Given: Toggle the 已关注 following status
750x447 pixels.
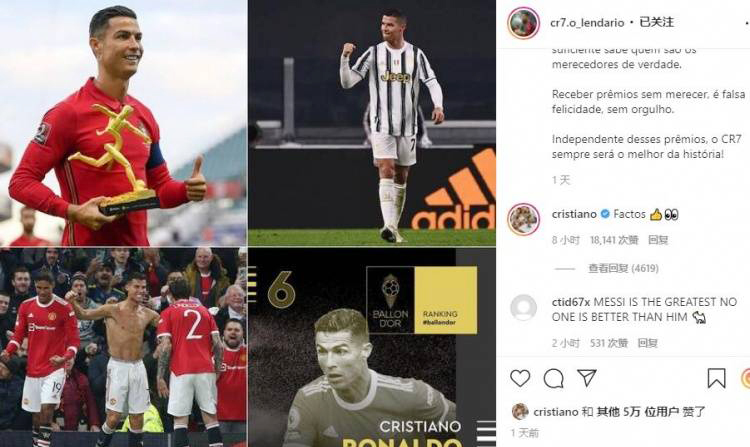Looking at the screenshot, I should pos(656,22).
